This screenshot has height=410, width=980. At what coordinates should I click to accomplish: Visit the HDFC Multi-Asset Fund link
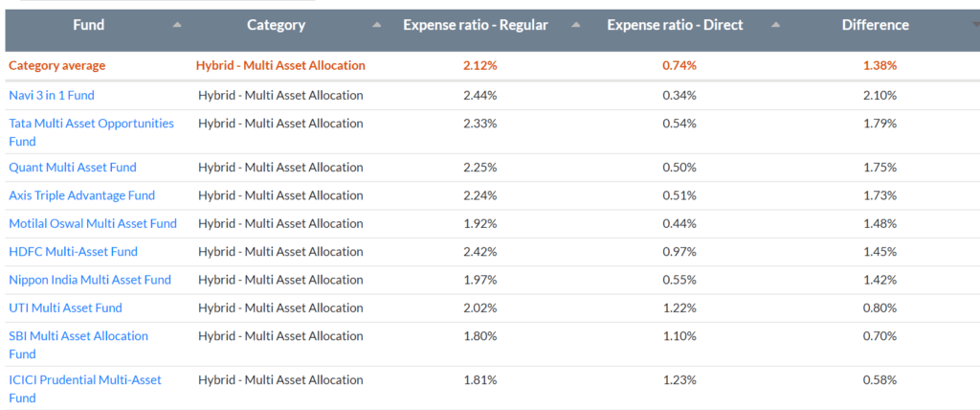[73, 251]
